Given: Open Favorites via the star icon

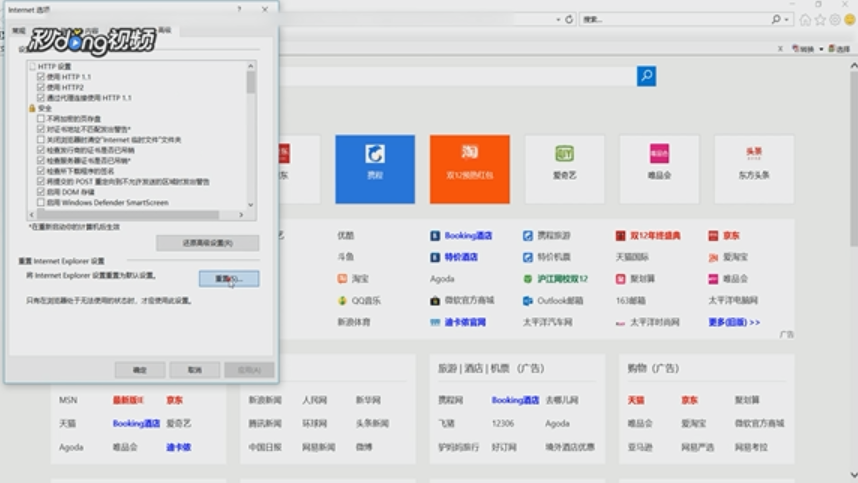Looking at the screenshot, I should tap(820, 20).
